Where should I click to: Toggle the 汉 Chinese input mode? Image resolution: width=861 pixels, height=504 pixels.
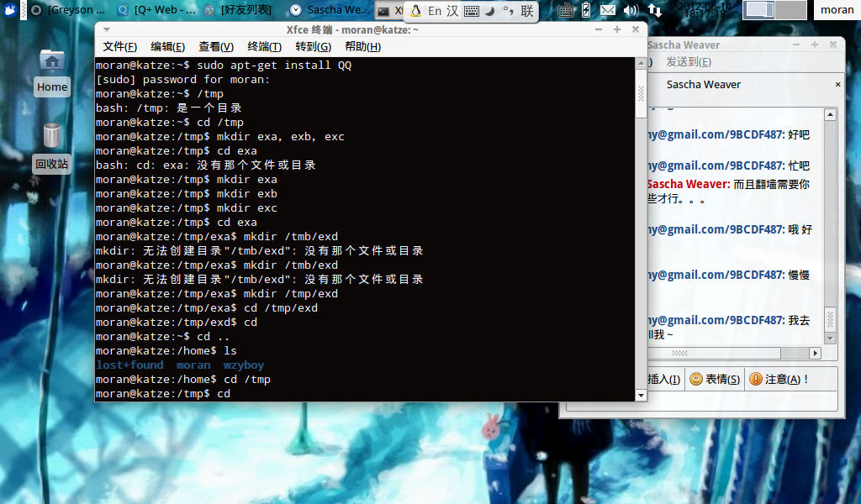[452, 11]
